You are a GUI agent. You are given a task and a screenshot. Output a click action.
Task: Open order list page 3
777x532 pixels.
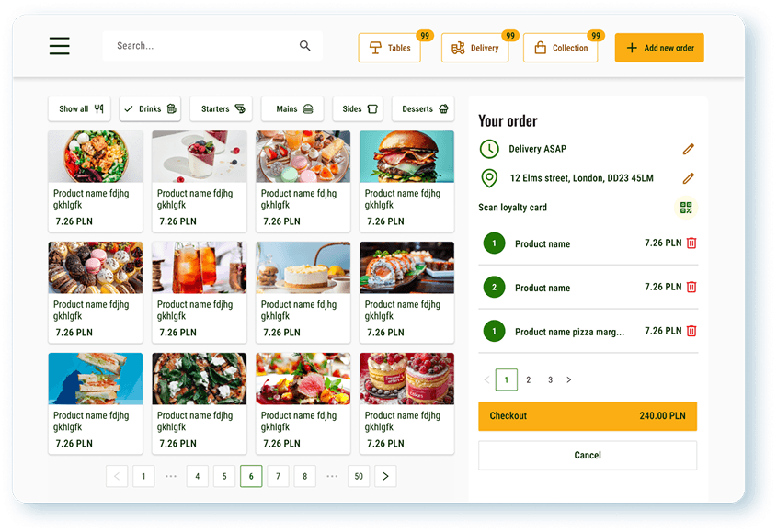click(x=550, y=379)
